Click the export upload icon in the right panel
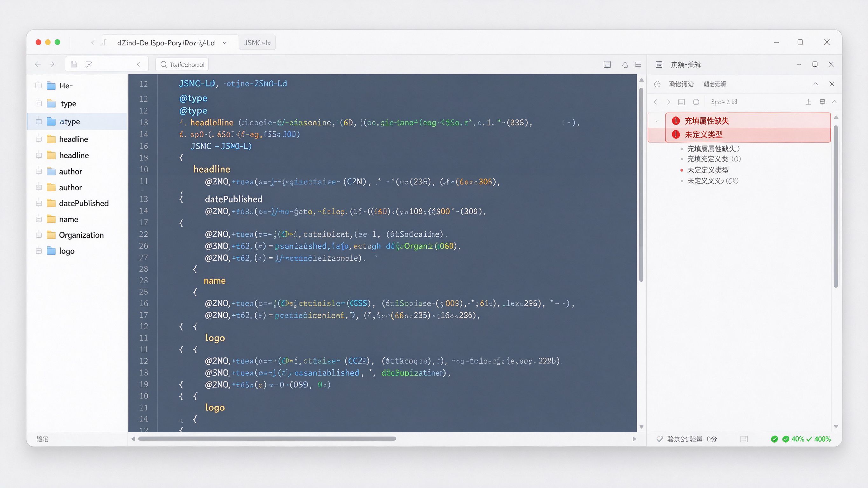This screenshot has width=868, height=488. tap(808, 102)
